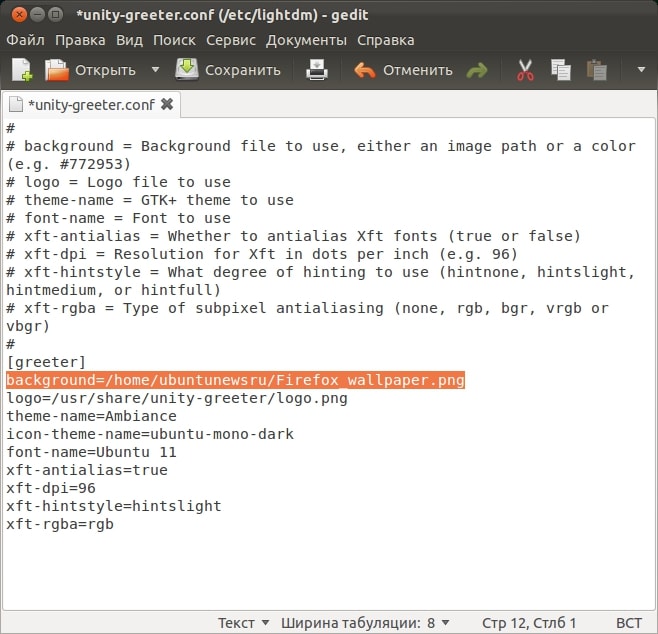
Task: Copy selection with the copy icon
Action: click(561, 70)
